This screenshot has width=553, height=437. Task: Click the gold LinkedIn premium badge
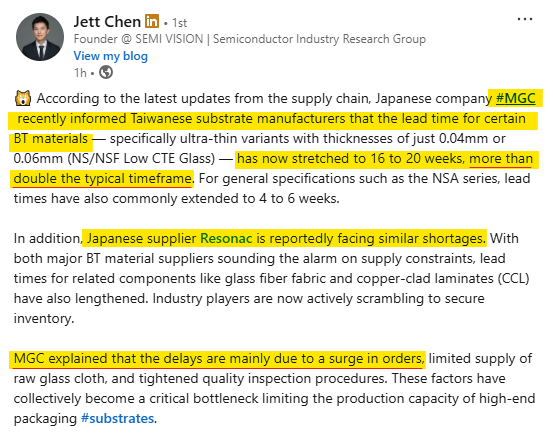(152, 21)
